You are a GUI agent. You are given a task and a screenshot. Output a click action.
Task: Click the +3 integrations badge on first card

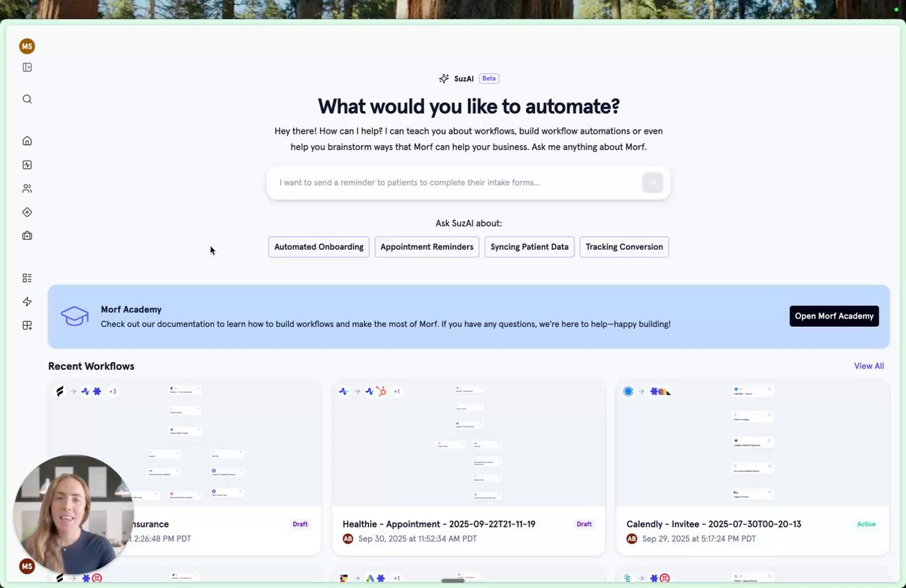[113, 391]
